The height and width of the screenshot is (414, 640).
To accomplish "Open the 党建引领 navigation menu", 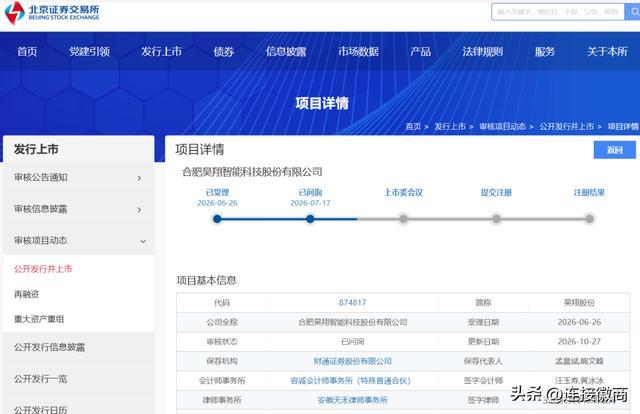I will click(x=89, y=51).
